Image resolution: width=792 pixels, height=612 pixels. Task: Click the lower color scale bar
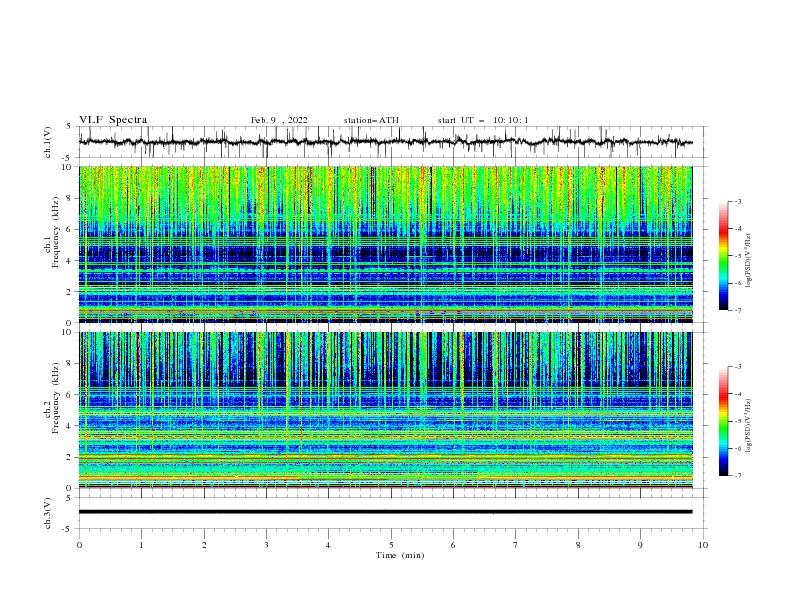[724, 421]
